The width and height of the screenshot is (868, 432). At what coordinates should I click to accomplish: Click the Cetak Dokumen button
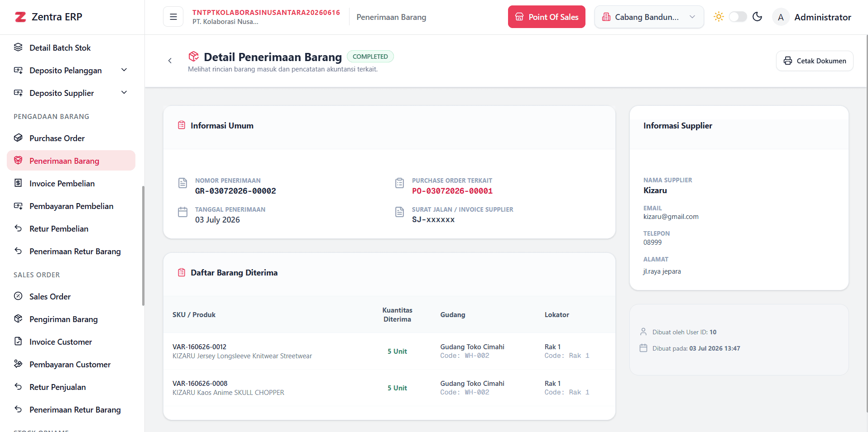point(815,61)
